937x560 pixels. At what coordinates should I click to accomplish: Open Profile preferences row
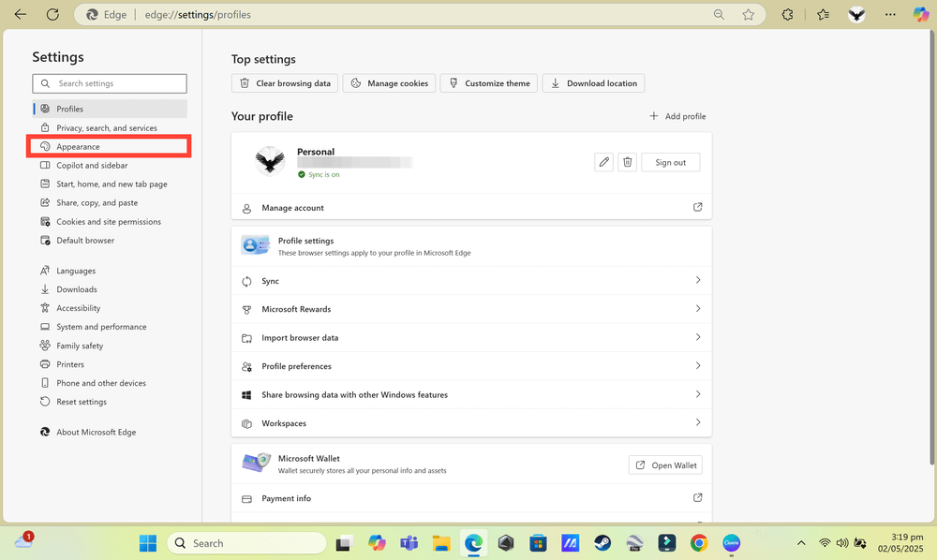point(471,366)
